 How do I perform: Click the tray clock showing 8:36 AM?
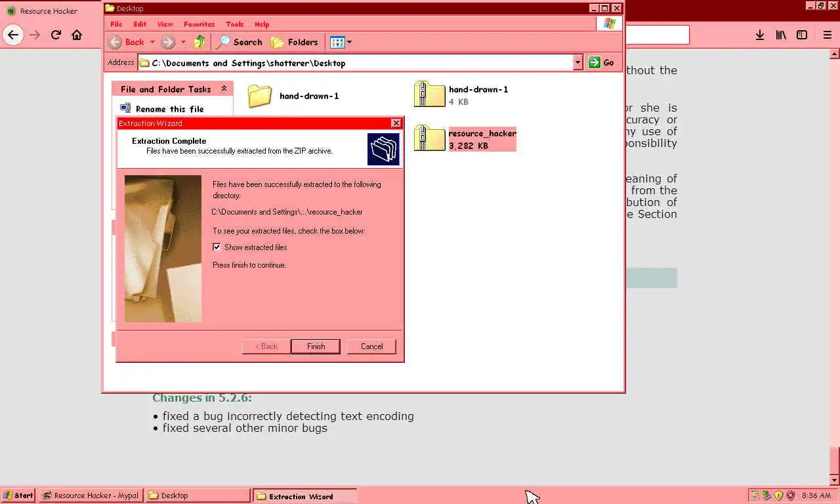click(x=816, y=495)
